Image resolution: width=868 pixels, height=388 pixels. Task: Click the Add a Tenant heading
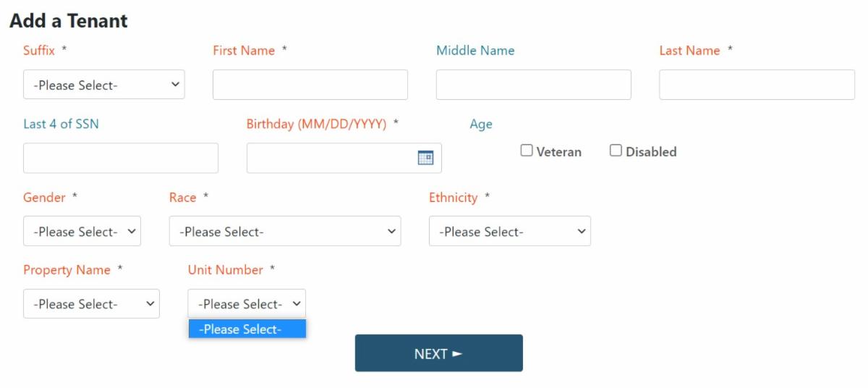pyautogui.click(x=69, y=21)
